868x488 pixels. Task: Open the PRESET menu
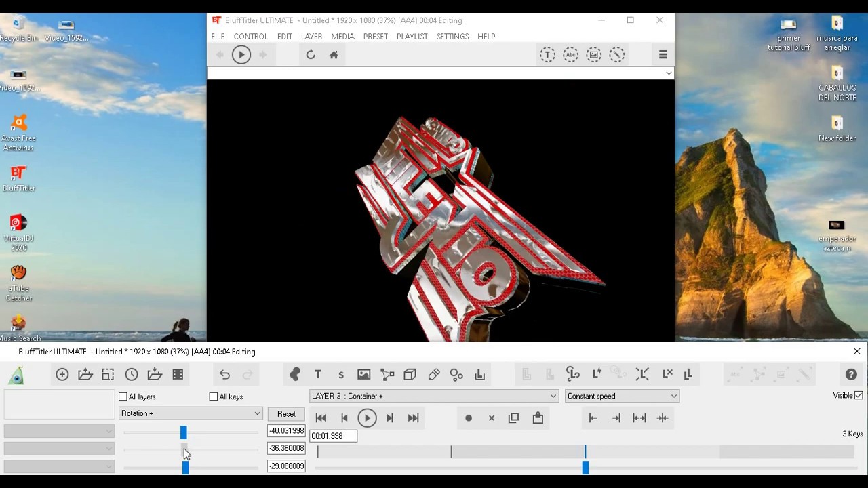[x=376, y=37]
